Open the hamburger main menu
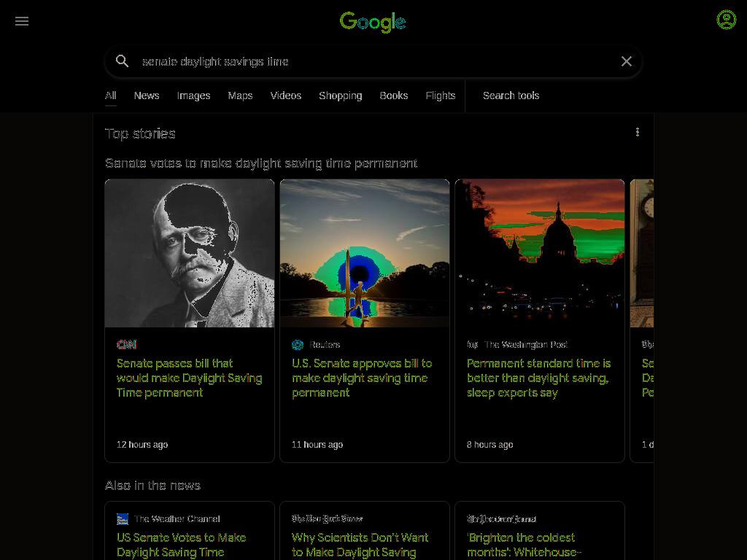This screenshot has width=747, height=560. 22,21
